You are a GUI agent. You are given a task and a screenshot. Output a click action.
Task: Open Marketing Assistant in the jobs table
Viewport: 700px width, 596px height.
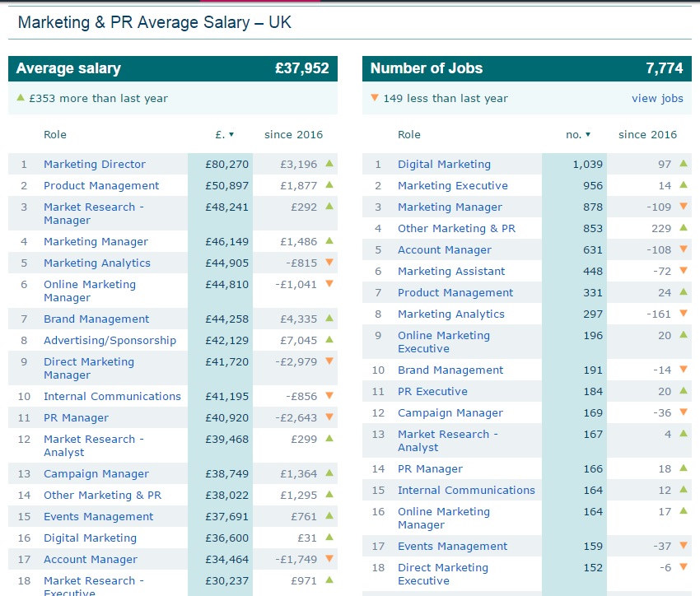(x=451, y=271)
